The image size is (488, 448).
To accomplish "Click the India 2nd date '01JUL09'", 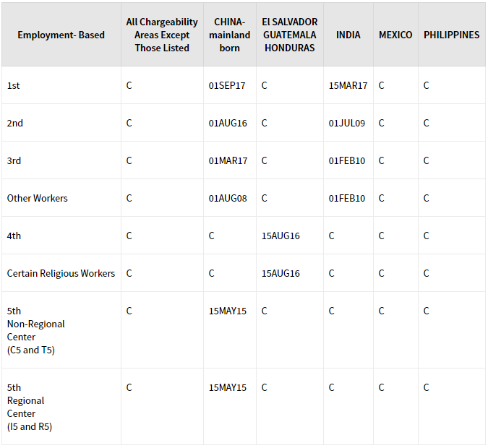I will click(x=347, y=123).
